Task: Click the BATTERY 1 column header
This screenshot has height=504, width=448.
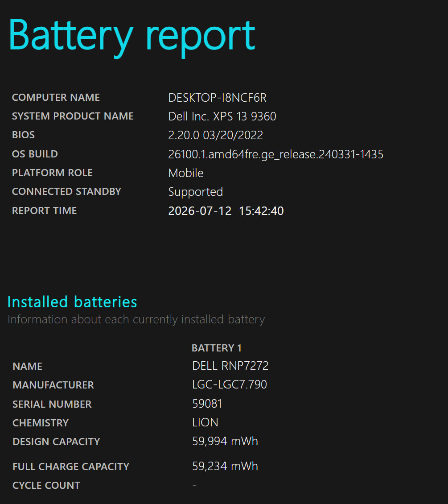Action: coord(217,348)
